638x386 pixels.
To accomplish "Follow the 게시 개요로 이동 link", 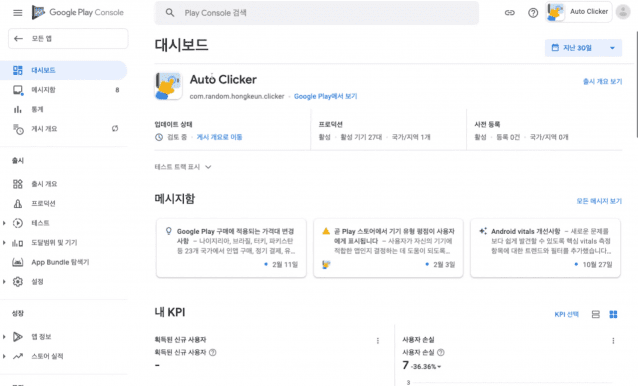I will pos(219,137).
